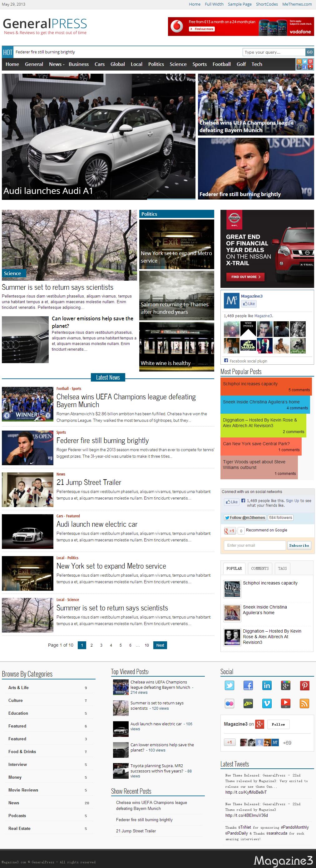Image resolution: width=316 pixels, height=868 pixels.
Task: Click Full Width in top menu
Action: point(214,4)
